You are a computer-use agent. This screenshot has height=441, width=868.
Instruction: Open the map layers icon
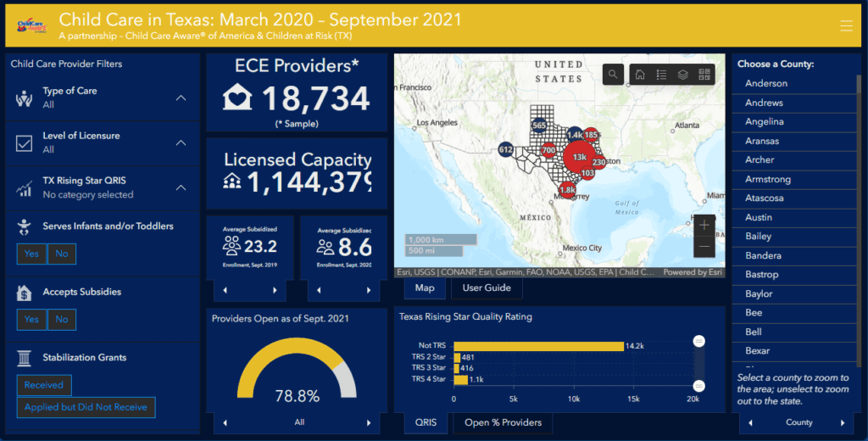point(682,75)
